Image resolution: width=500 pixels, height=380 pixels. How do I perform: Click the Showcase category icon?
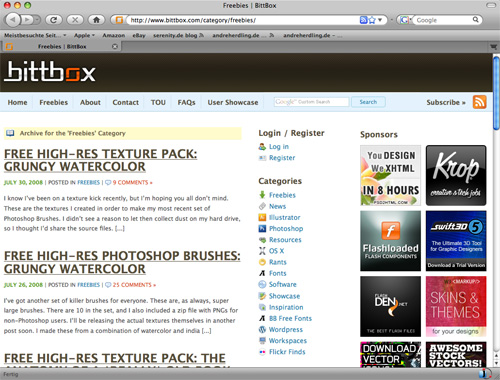tap(262, 296)
